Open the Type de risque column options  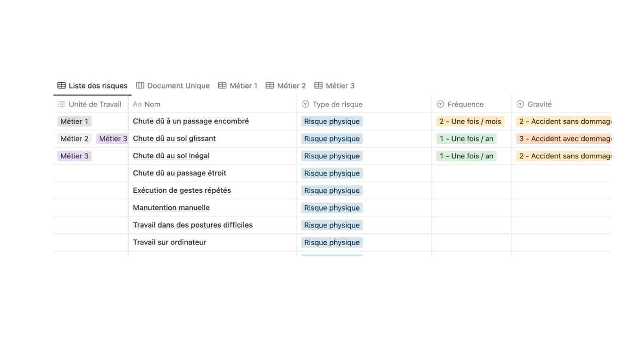tap(338, 104)
